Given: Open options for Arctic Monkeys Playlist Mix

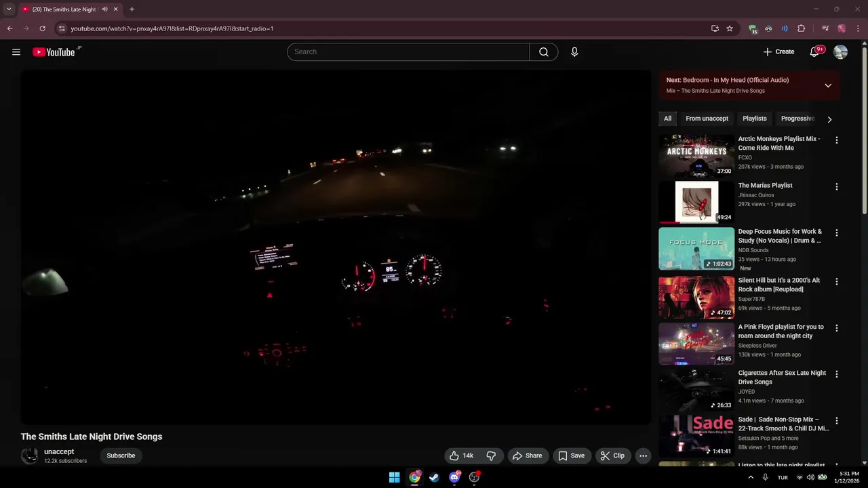Looking at the screenshot, I should [836, 140].
